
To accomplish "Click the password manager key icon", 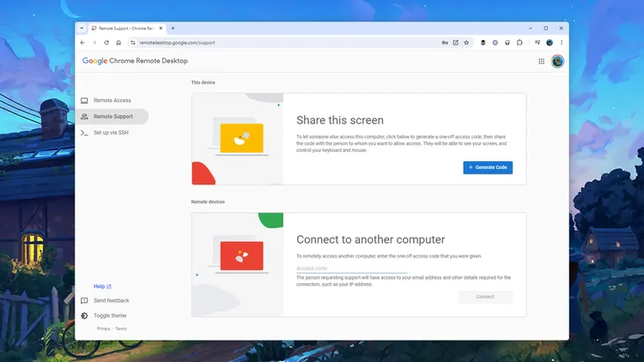I will click(445, 42).
